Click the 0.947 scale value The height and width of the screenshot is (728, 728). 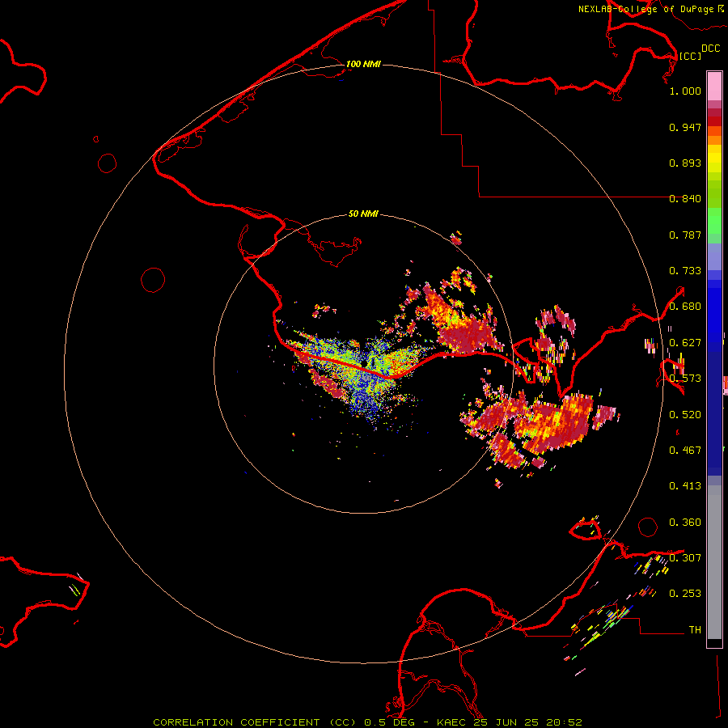click(685, 127)
